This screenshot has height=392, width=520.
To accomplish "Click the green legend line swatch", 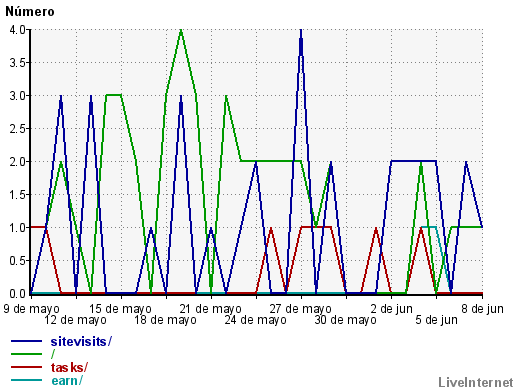I will (x=27, y=354).
